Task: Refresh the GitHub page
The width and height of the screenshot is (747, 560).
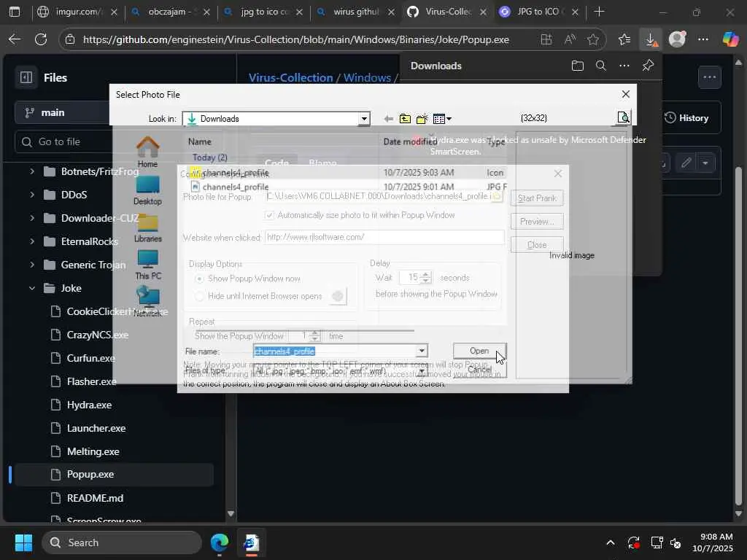Action: (41, 39)
